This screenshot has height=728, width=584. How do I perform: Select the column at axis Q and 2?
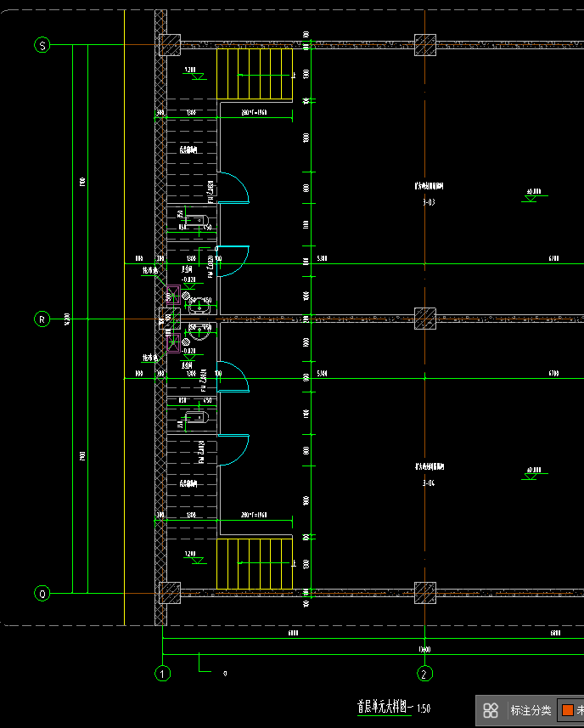[425, 593]
